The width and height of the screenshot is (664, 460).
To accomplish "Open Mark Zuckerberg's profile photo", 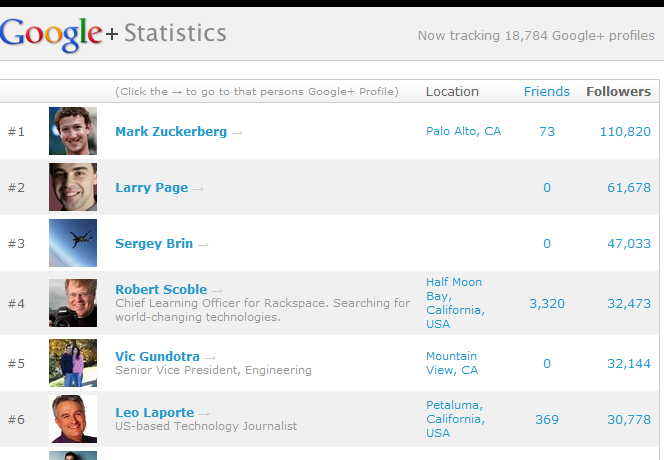I will [x=73, y=131].
